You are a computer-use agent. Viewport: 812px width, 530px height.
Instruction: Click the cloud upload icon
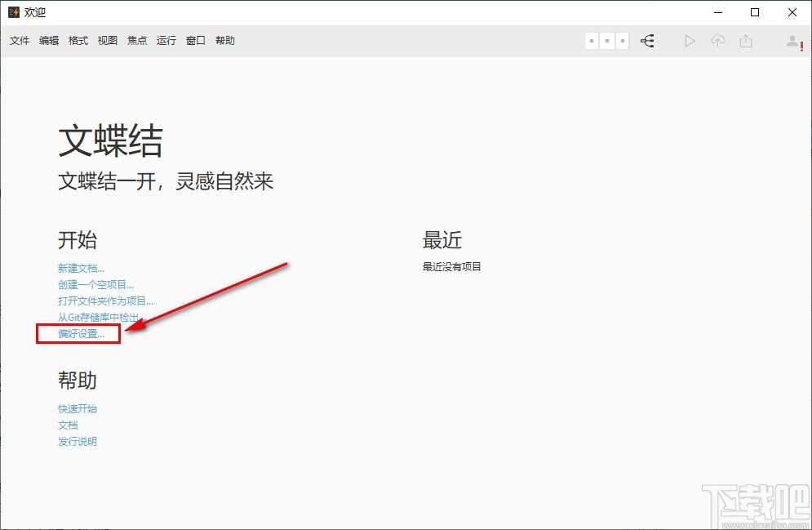[x=718, y=41]
